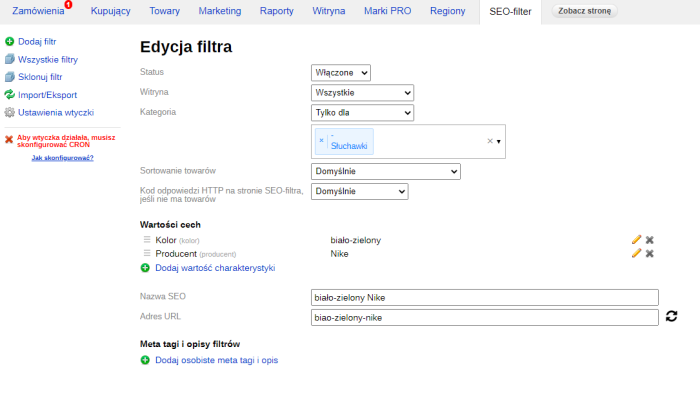
Task: Click the drag handle of the Kolor row
Action: pos(147,240)
